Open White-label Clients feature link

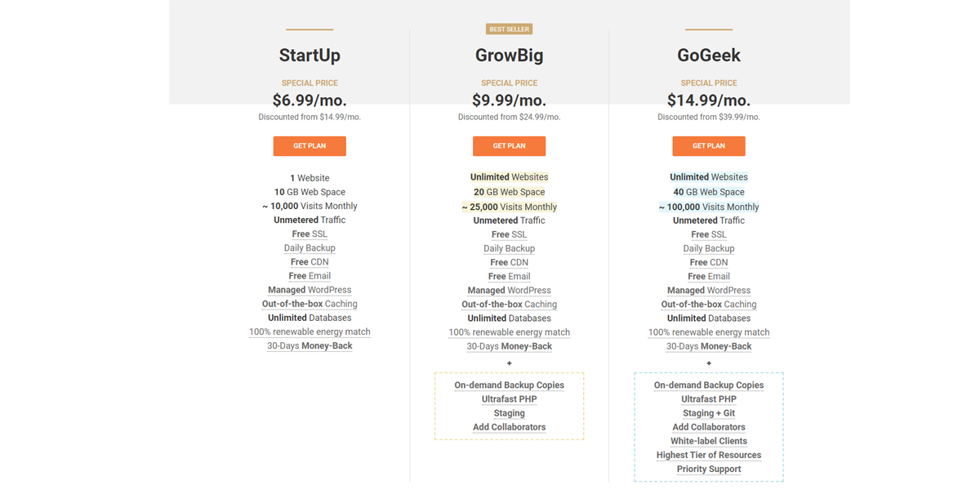click(709, 441)
